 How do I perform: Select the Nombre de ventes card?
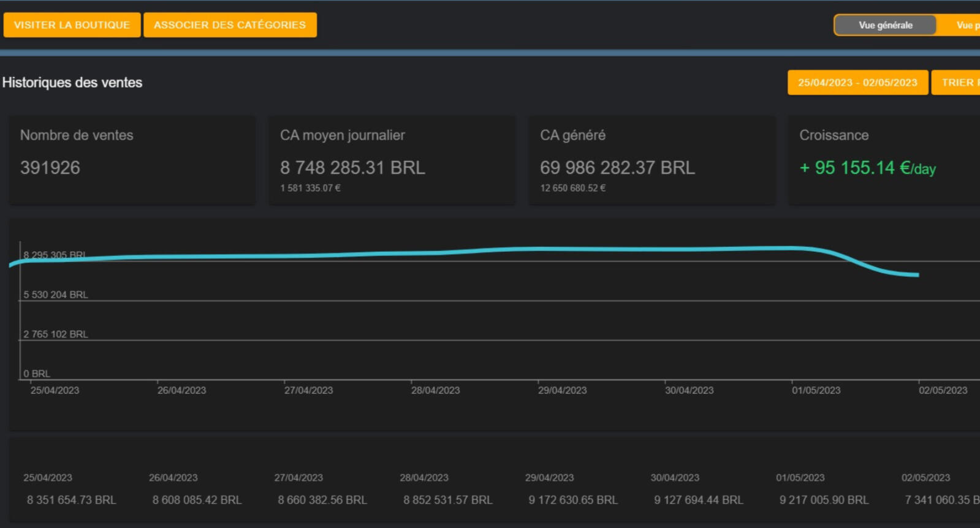click(x=132, y=160)
